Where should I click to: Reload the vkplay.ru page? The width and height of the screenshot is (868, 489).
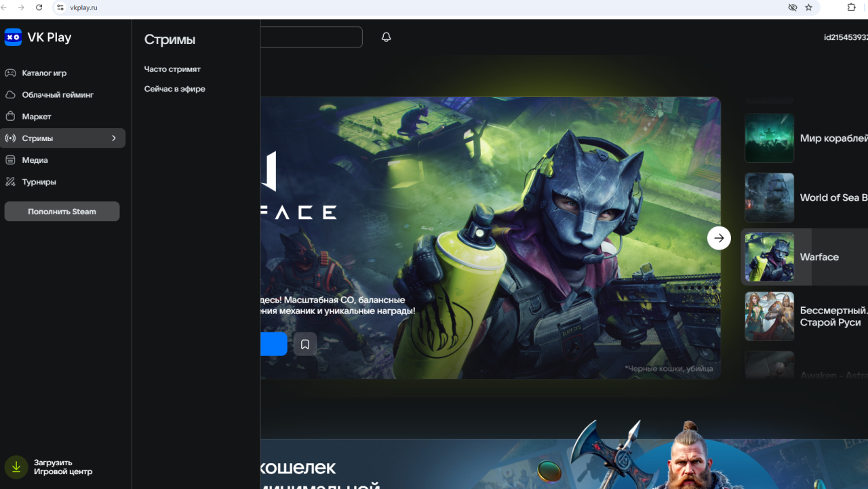pos(39,7)
